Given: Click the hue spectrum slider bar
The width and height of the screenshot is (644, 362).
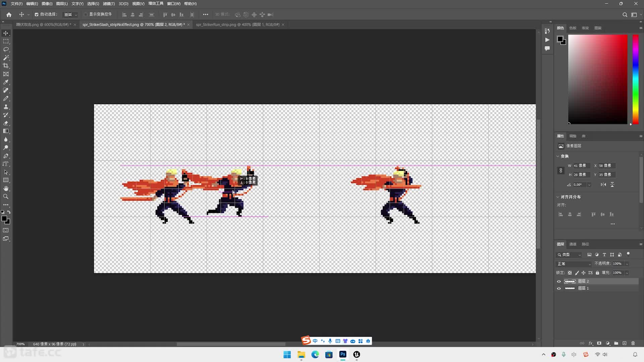Looking at the screenshot, I should click(x=636, y=79).
